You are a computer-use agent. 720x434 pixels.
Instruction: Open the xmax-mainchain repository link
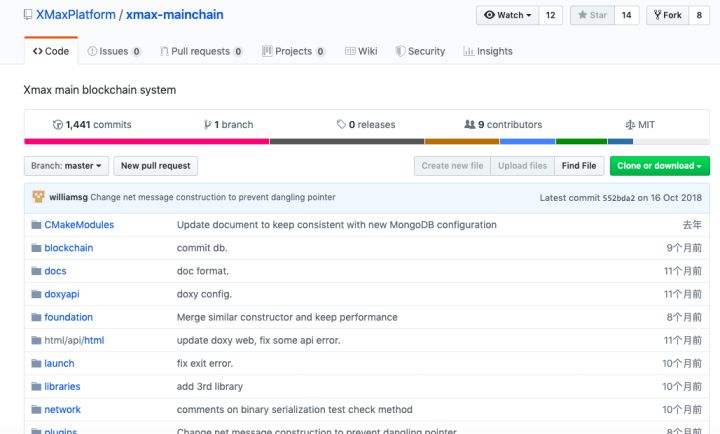pyautogui.click(x=174, y=15)
